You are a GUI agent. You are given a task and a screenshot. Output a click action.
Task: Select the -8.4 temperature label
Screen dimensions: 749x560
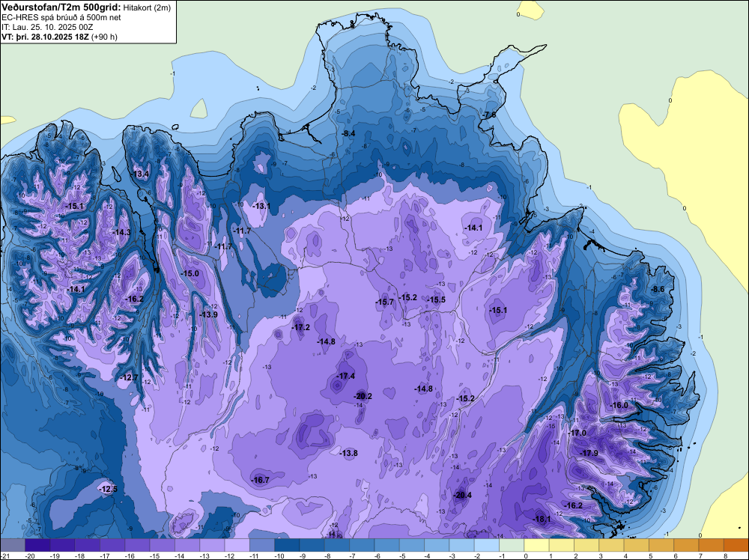coord(349,134)
